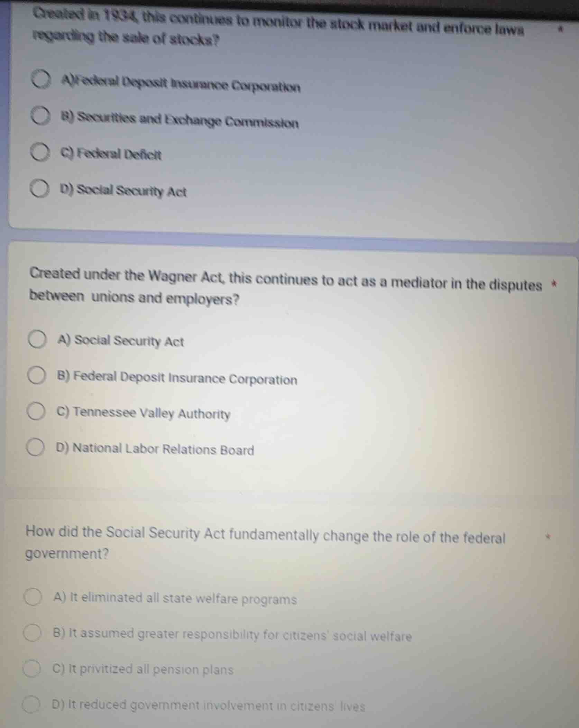Click the "D) National Labor Relations Board" label text
The height and width of the screenshot is (728, 579).
[155, 449]
